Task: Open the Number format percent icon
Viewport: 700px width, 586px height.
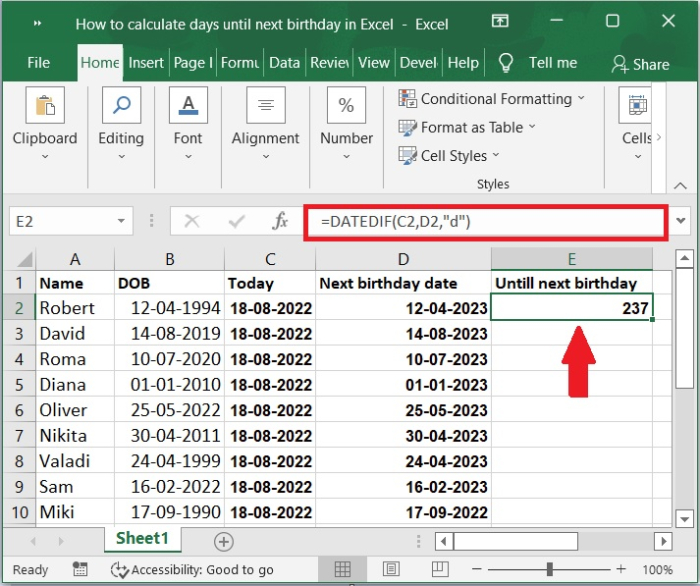Action: click(346, 107)
